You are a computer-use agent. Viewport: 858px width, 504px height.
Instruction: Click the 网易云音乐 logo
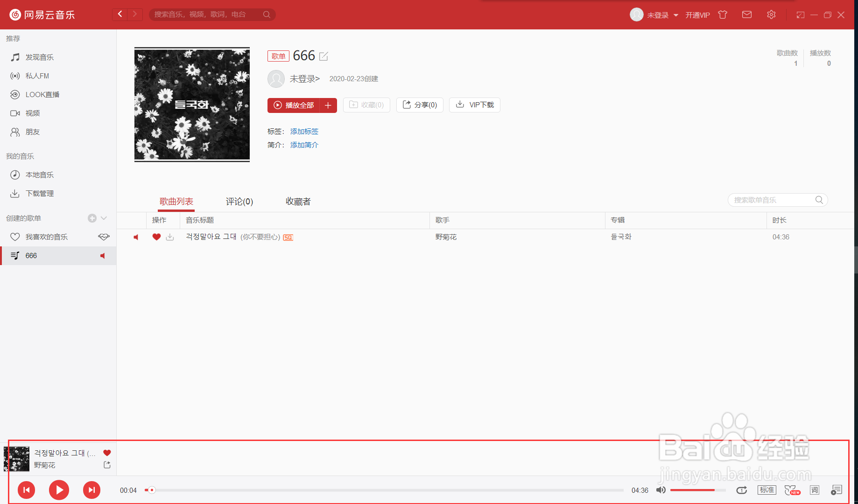tap(42, 15)
